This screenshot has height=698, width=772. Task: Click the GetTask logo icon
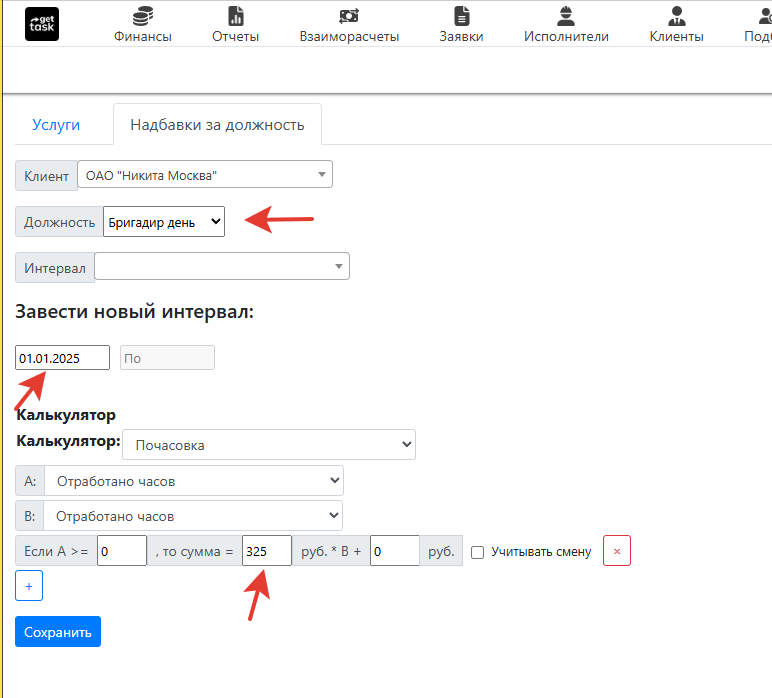[42, 24]
